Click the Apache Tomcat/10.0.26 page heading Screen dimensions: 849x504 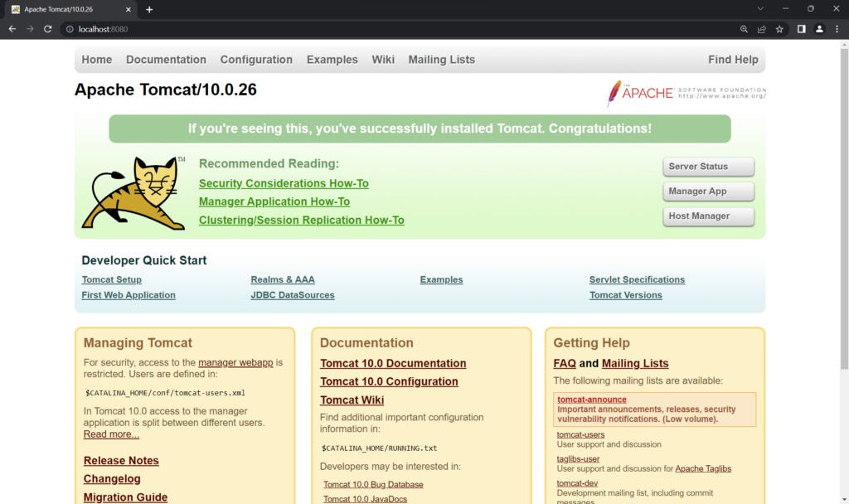(166, 90)
